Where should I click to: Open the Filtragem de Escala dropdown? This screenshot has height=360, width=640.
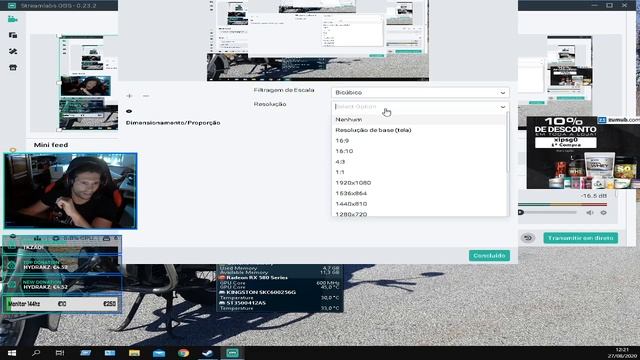click(420, 93)
